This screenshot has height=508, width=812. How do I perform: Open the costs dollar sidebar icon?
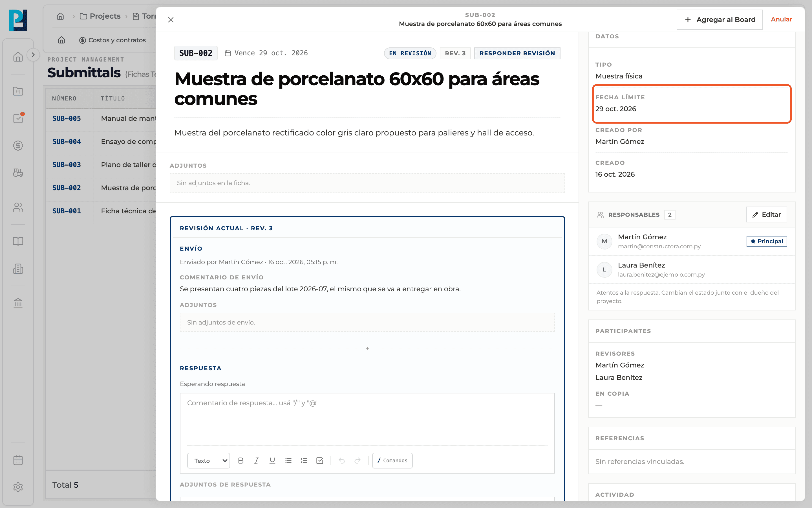[18, 145]
